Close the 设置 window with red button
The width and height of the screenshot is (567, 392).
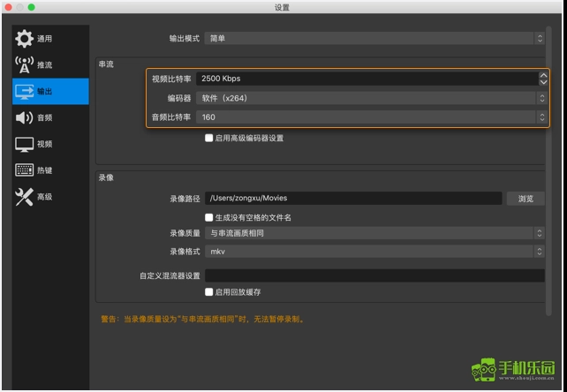pos(7,7)
